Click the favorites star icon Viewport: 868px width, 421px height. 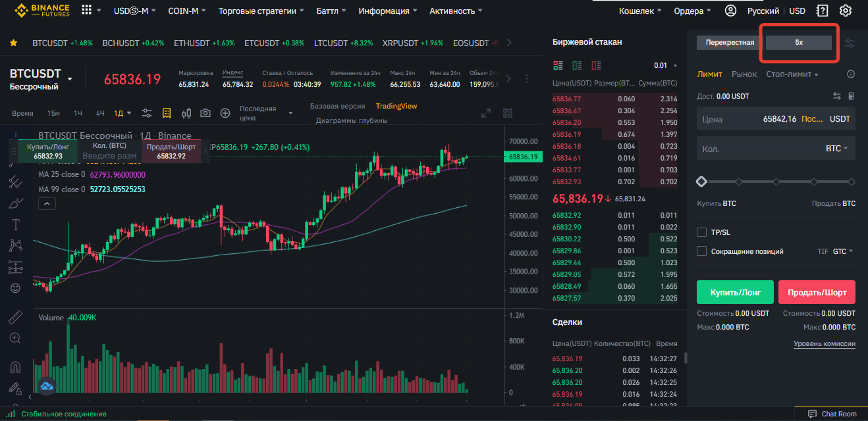point(13,43)
